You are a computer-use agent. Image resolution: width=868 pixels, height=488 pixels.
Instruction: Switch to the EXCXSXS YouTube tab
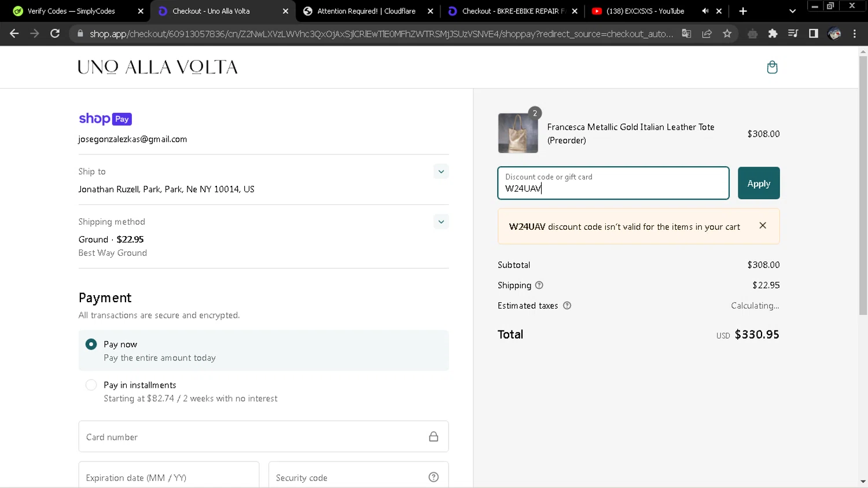645,11
